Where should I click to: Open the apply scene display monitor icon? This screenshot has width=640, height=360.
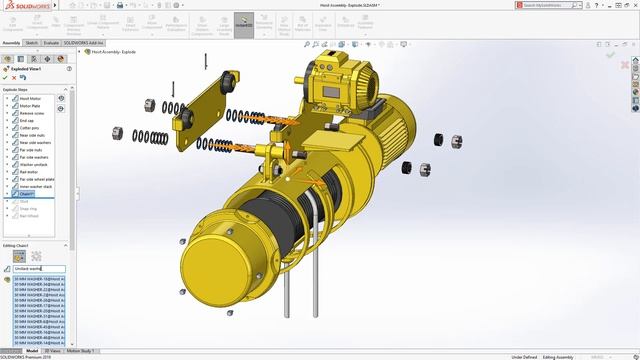pos(403,44)
